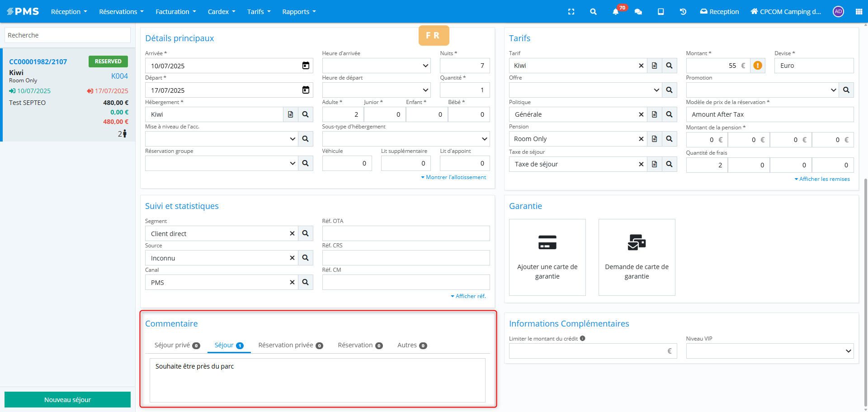This screenshot has width=868, height=412.
Task: Open the arrival date calendar picker
Action: click(306, 66)
